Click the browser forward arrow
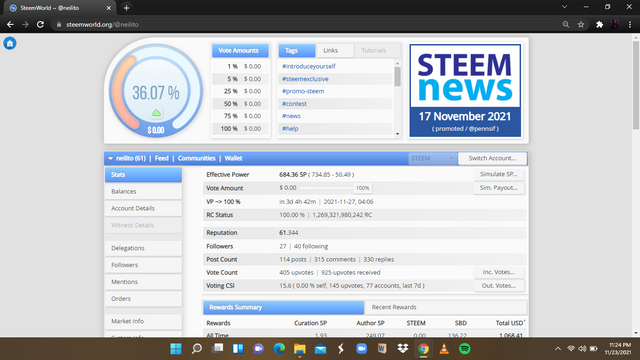The image size is (640, 360). click(25, 24)
